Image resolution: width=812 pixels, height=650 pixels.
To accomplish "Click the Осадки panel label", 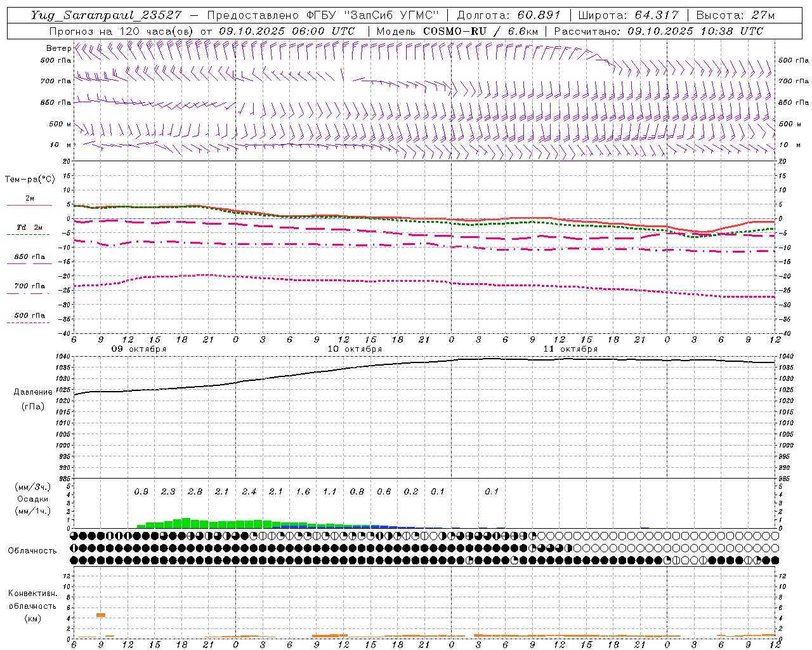I will (32, 499).
